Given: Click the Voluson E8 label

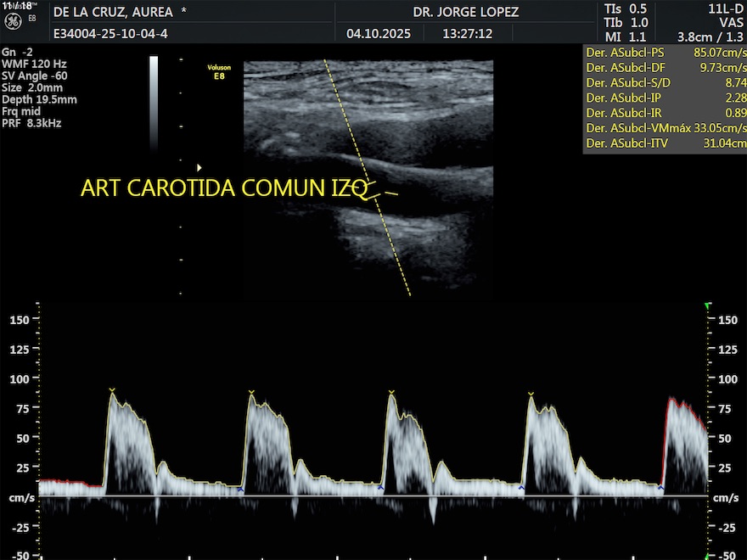Looking at the screenshot, I should [219, 71].
